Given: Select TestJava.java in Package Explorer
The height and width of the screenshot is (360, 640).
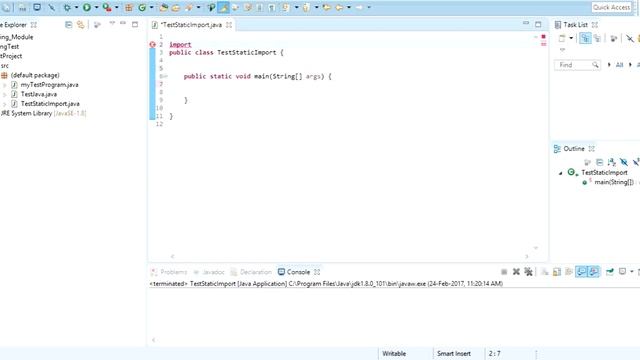Looking at the screenshot, I should (39, 94).
